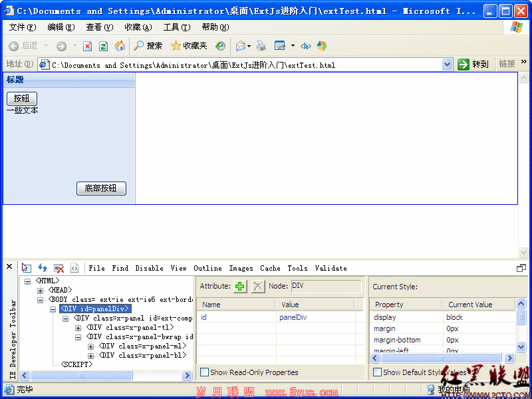
Task: Click the colorful cube toolbar icon
Action: click(322, 46)
